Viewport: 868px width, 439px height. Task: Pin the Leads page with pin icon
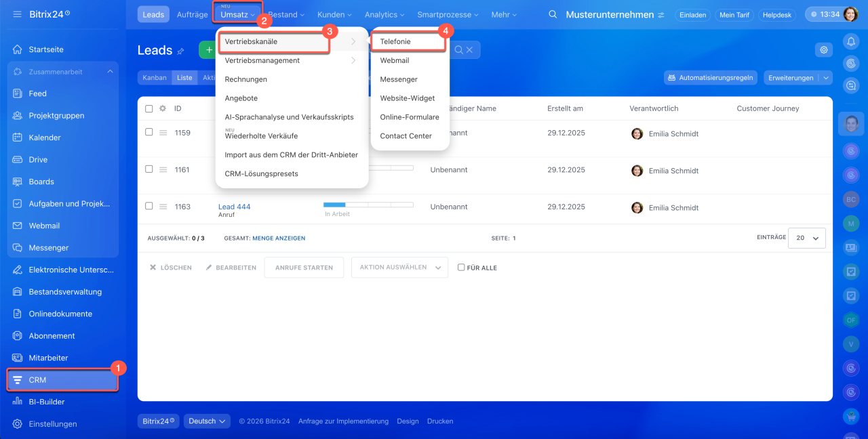pyautogui.click(x=180, y=51)
